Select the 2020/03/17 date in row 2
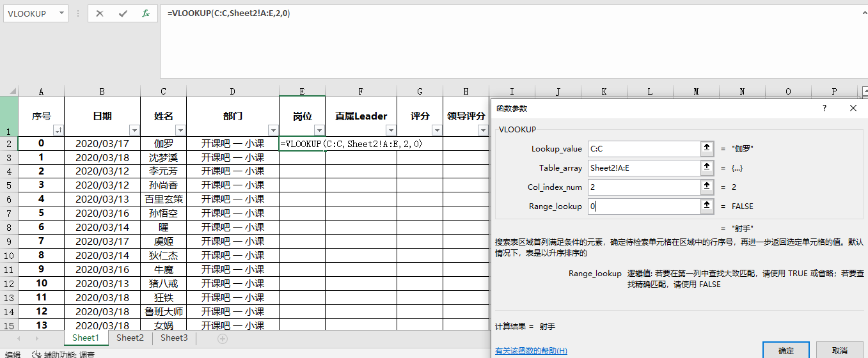 (102, 143)
